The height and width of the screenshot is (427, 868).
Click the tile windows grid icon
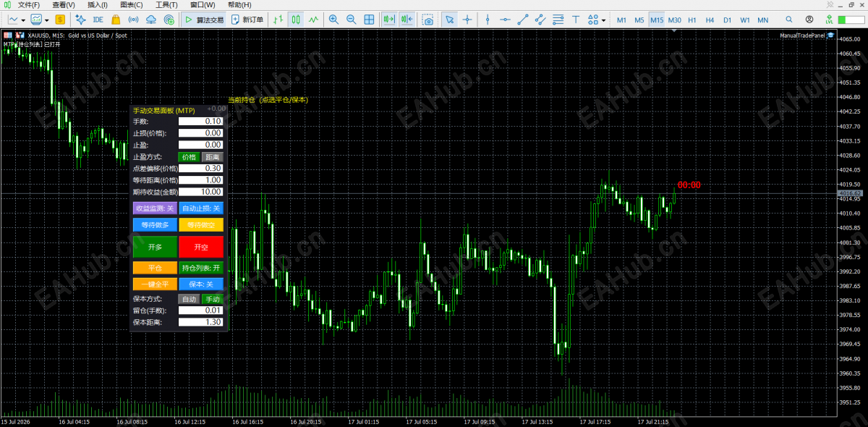coord(369,20)
